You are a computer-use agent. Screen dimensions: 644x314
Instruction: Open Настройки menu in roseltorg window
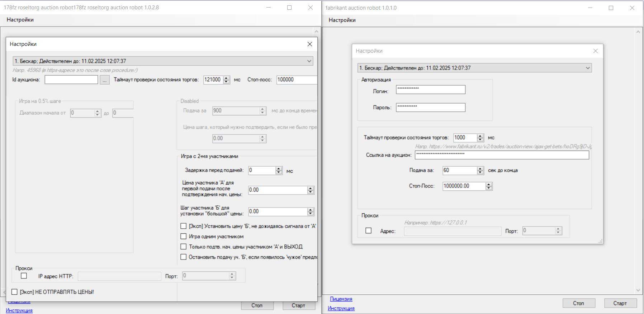click(x=20, y=20)
